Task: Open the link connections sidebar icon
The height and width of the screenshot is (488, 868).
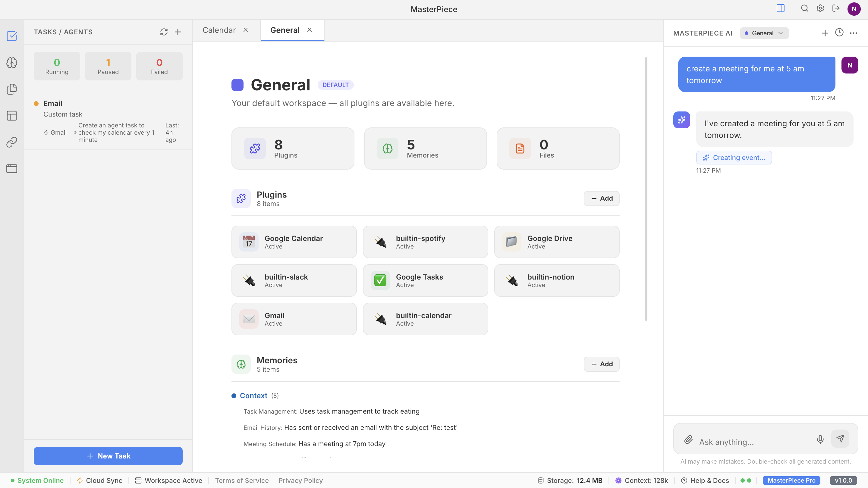Action: 12,142
